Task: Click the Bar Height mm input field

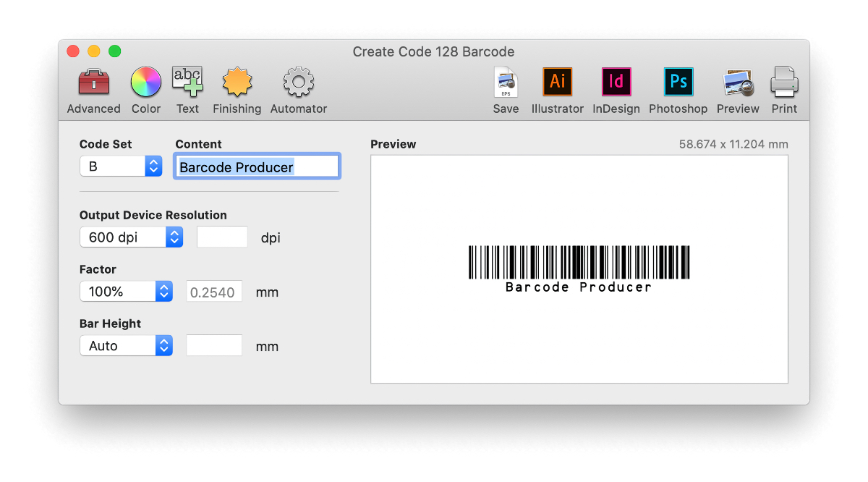Action: point(214,346)
